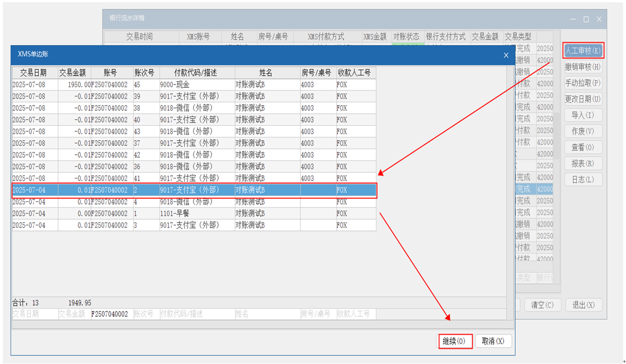Click 撤销审核(H) button
Viewport: 626px width, 364px height.
coord(583,67)
